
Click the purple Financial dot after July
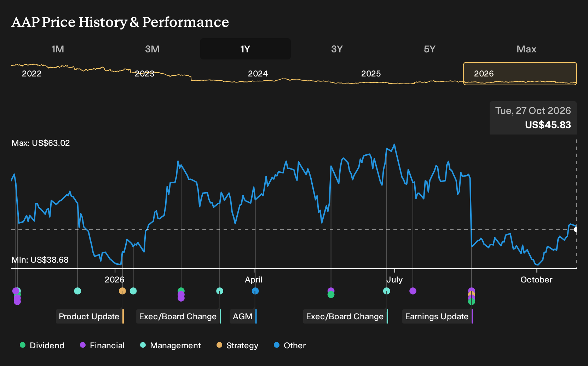click(413, 291)
